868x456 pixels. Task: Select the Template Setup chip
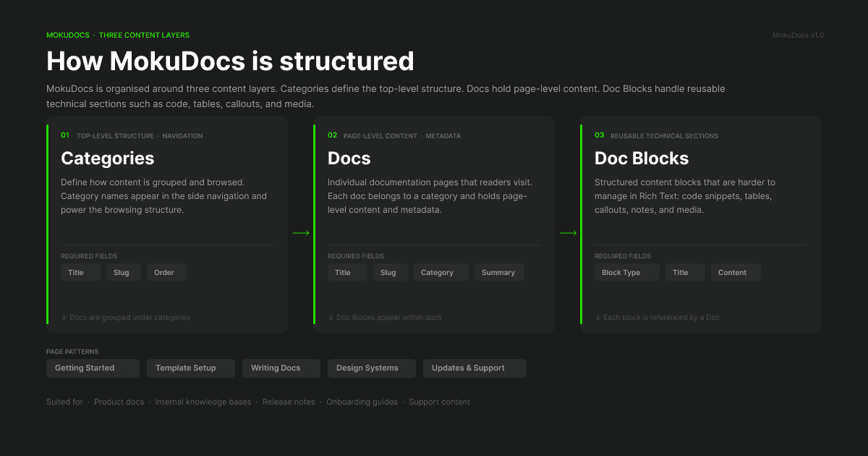point(192,368)
